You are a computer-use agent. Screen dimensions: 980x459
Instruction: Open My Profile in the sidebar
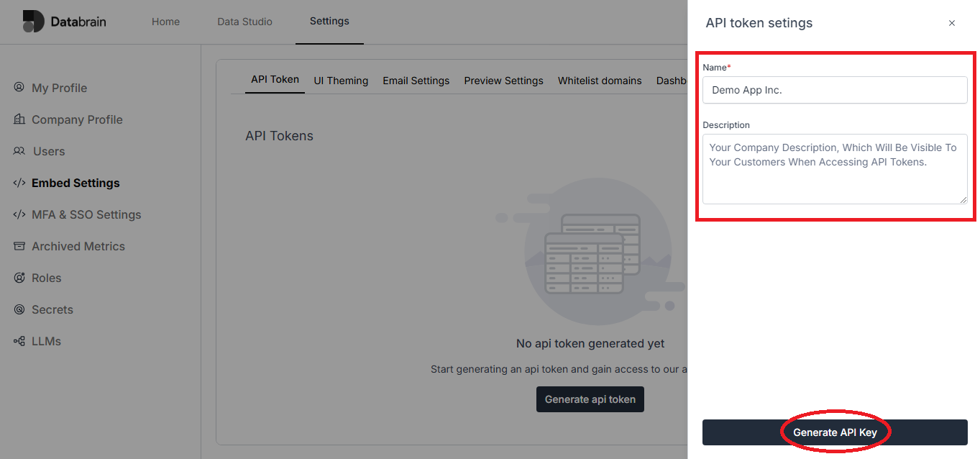pos(59,88)
